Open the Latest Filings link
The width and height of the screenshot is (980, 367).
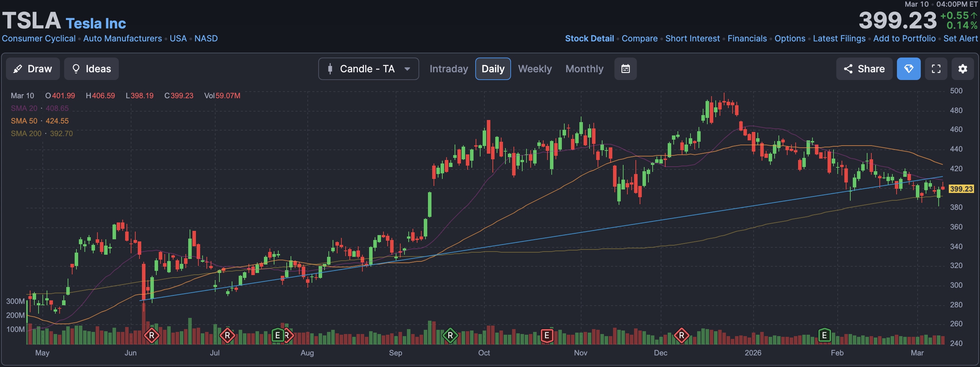click(x=839, y=39)
